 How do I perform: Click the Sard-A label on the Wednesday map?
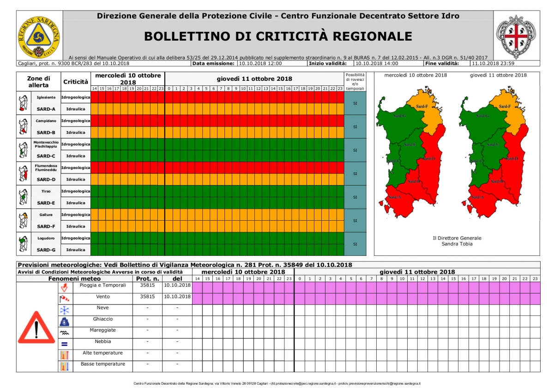[x=395, y=198]
